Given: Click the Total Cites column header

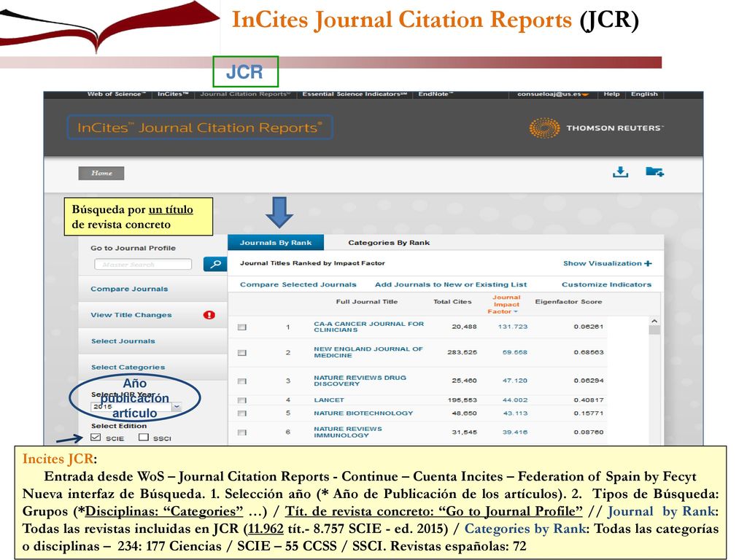Looking at the screenshot, I should point(452,302).
